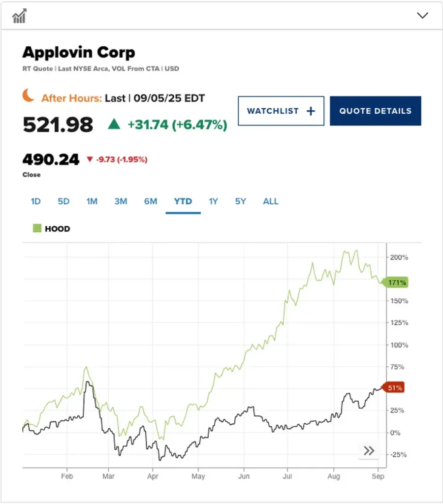Select the 1M chart range
The image size is (443, 504).
pyautogui.click(x=92, y=201)
